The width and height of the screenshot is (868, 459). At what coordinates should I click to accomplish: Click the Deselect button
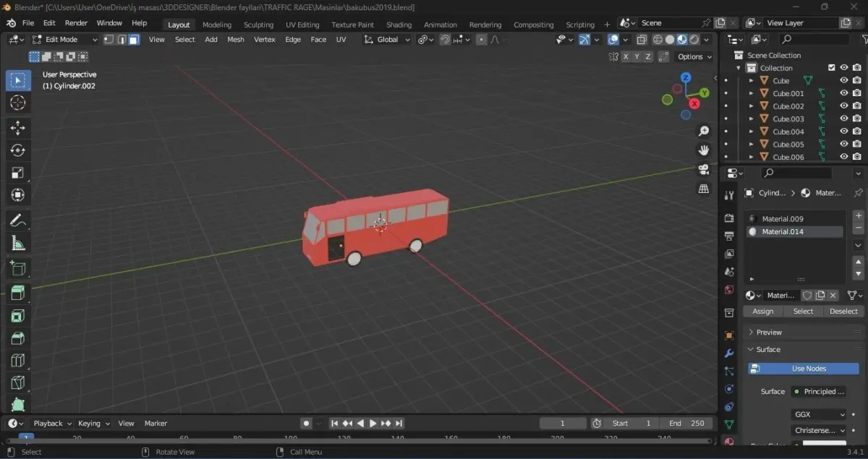[x=843, y=312]
